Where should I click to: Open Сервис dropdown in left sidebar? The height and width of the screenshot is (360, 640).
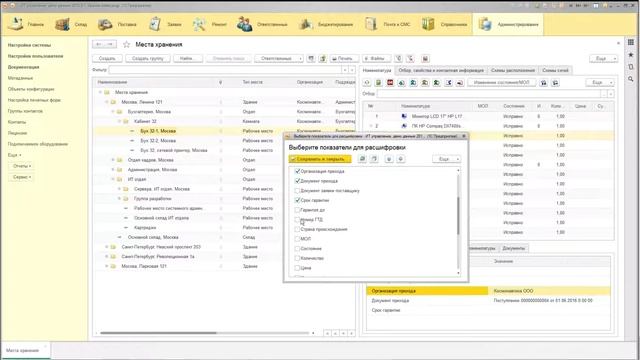click(22, 177)
